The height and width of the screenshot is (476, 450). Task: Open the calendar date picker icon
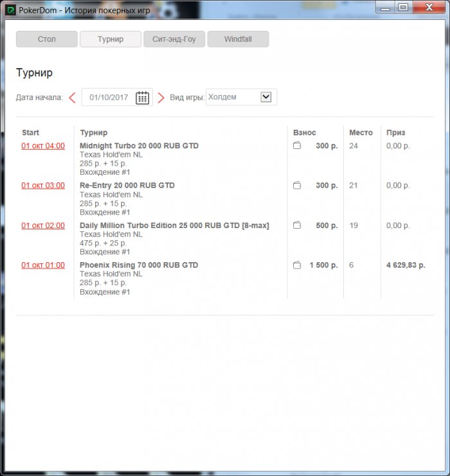click(142, 98)
